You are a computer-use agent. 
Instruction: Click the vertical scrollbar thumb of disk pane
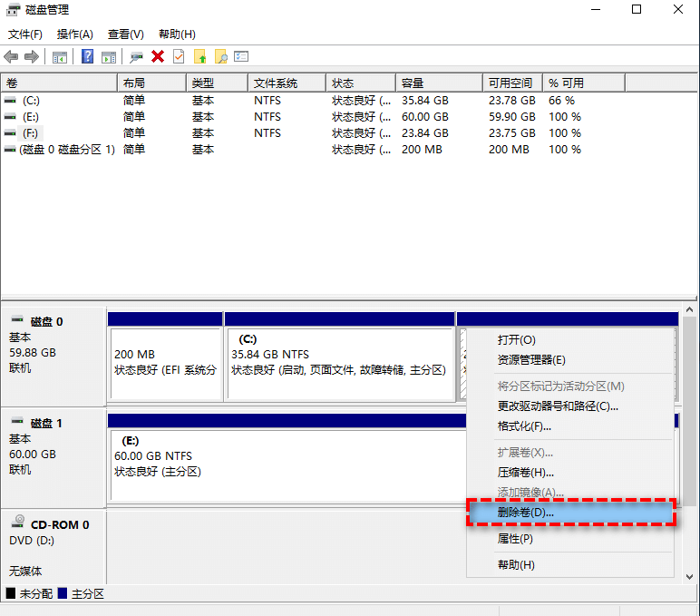point(689,411)
